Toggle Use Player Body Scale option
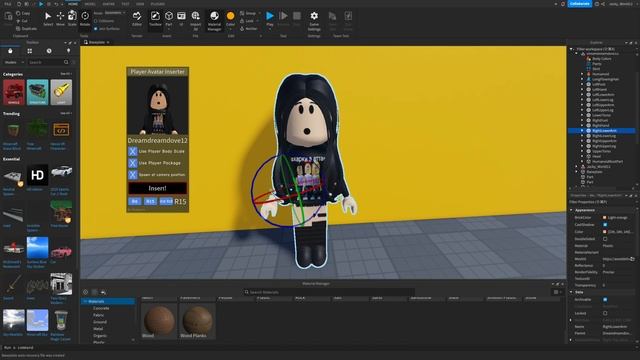This screenshot has width=640, height=360. click(x=133, y=151)
